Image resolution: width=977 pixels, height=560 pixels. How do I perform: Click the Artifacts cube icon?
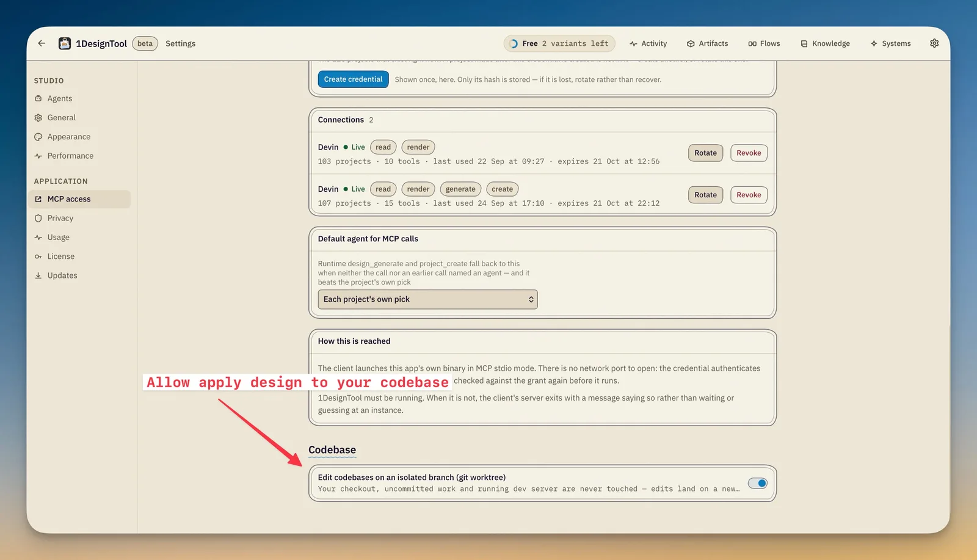click(691, 44)
